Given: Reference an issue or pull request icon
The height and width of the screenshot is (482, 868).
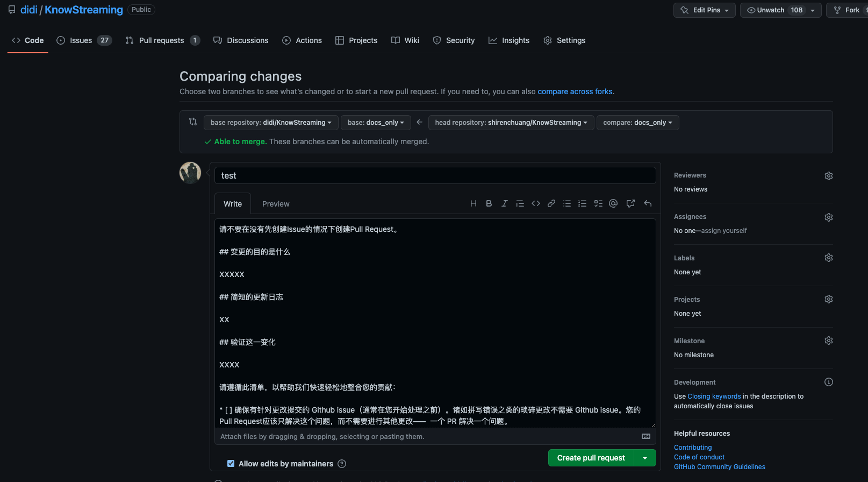Looking at the screenshot, I should 631,203.
